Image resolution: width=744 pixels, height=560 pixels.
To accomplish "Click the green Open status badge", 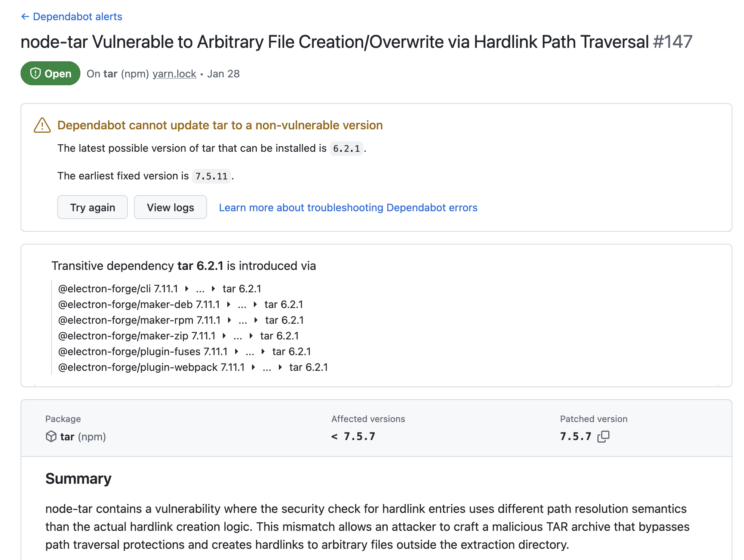I will [x=50, y=73].
